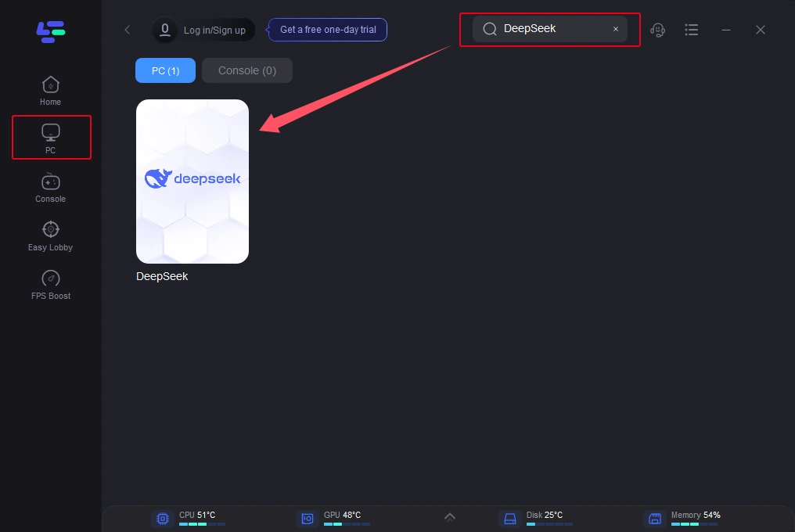
Task: Click the search field containing DeepSeek
Action: point(548,29)
